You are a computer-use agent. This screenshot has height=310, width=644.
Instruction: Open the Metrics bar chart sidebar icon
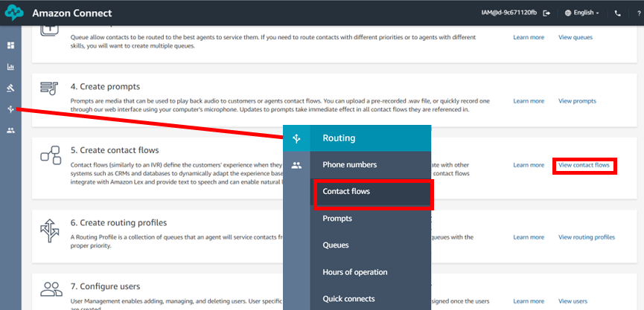click(10, 67)
